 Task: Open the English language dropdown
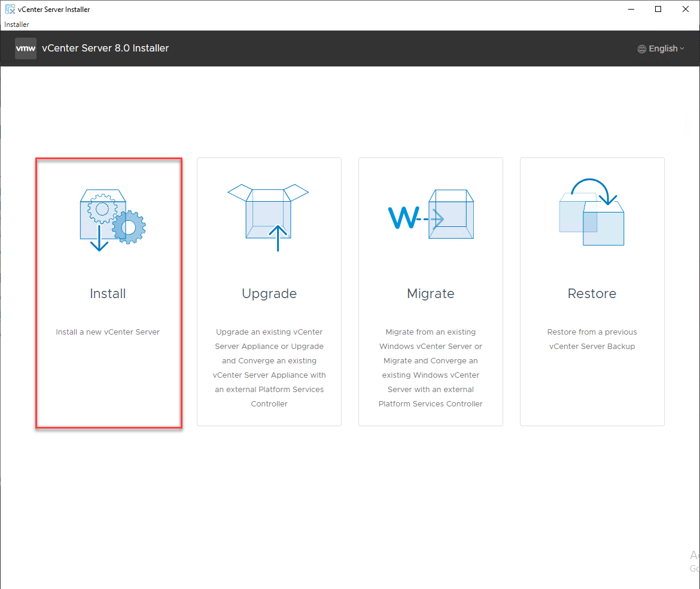click(661, 48)
